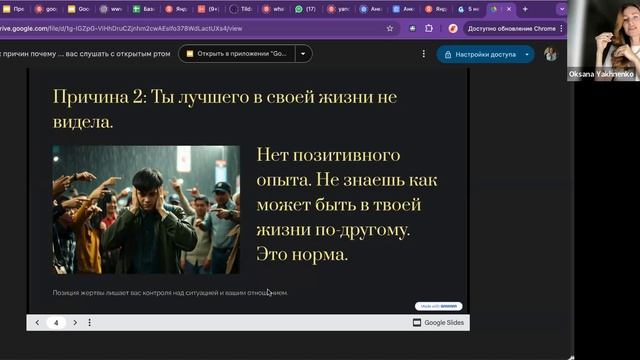Click the 'Made with' badge on slide
This screenshot has height=360, width=640.
pos(439,306)
